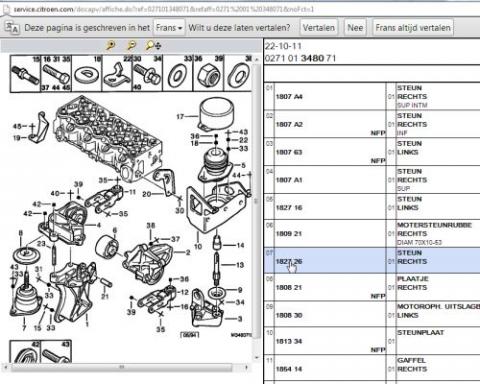
Task: Click the washer thumbnail labeled 33
Action: pos(178,73)
